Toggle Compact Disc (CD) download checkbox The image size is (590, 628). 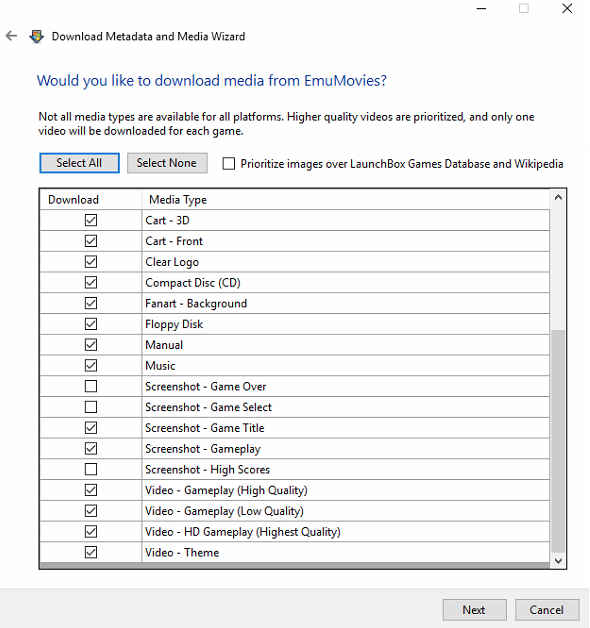tap(91, 283)
